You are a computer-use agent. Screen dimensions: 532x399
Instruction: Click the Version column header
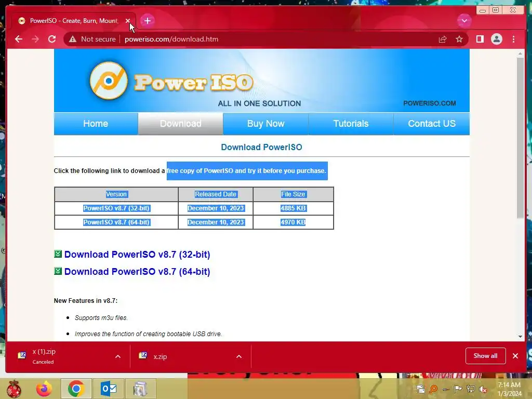(116, 194)
